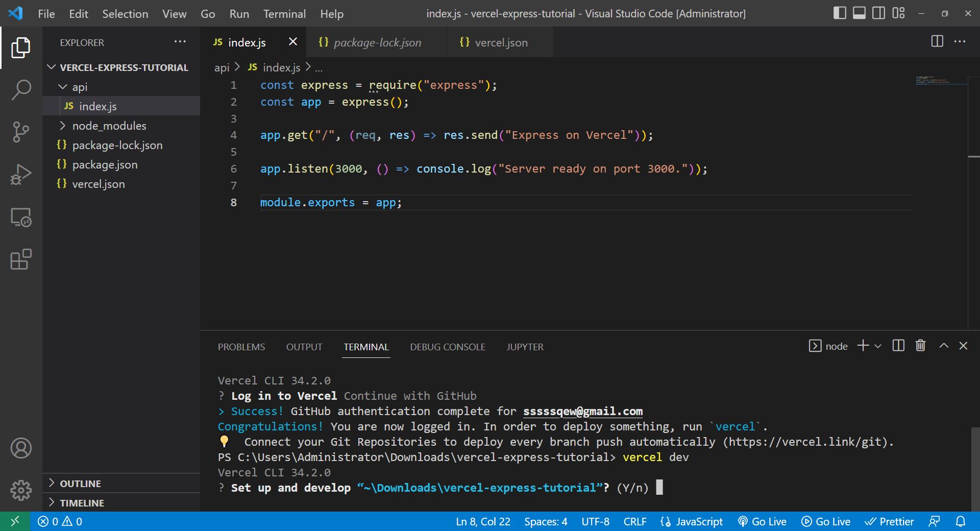Open the Selection menu
The height and width of the screenshot is (531, 980).
[x=125, y=14]
